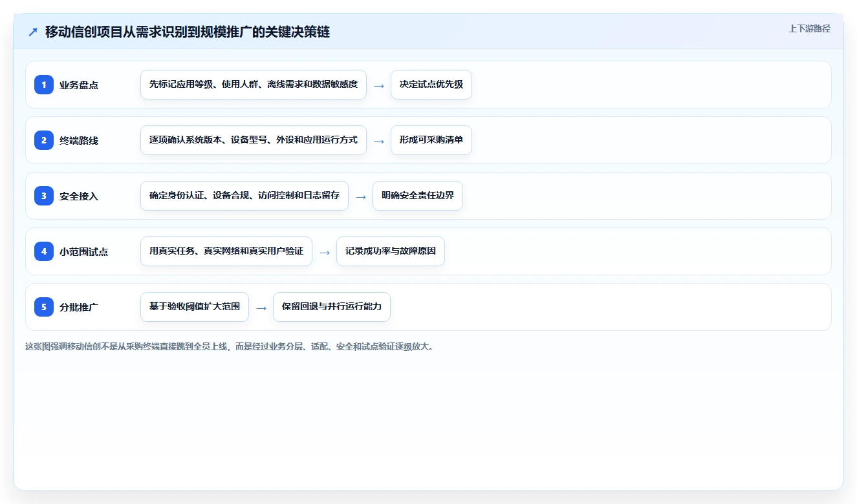Screen dimensions: 857x504
Task: Select the 终端路线 step label
Action: [x=79, y=141]
